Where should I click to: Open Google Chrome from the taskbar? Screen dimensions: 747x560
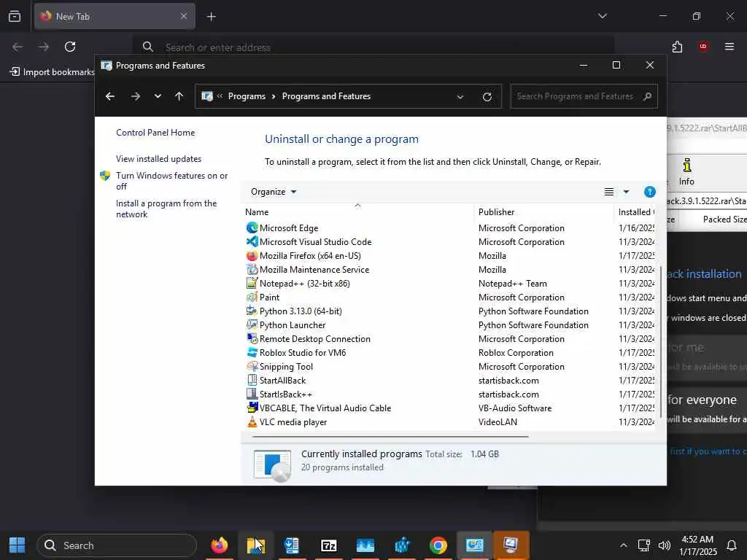(x=438, y=545)
